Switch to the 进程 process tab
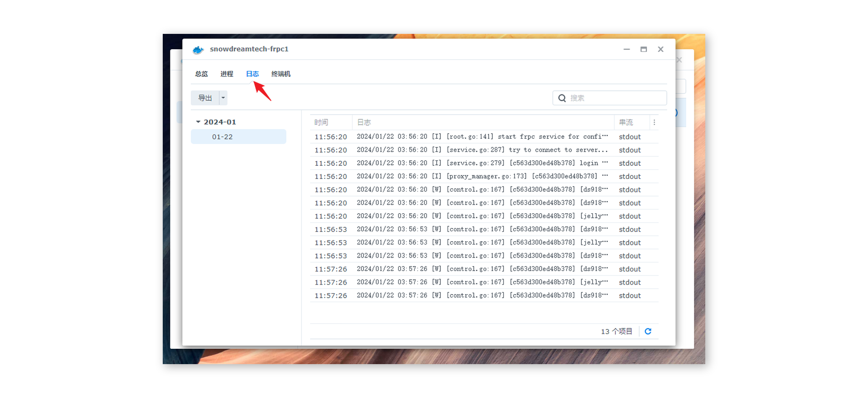The image size is (868, 398). (226, 74)
